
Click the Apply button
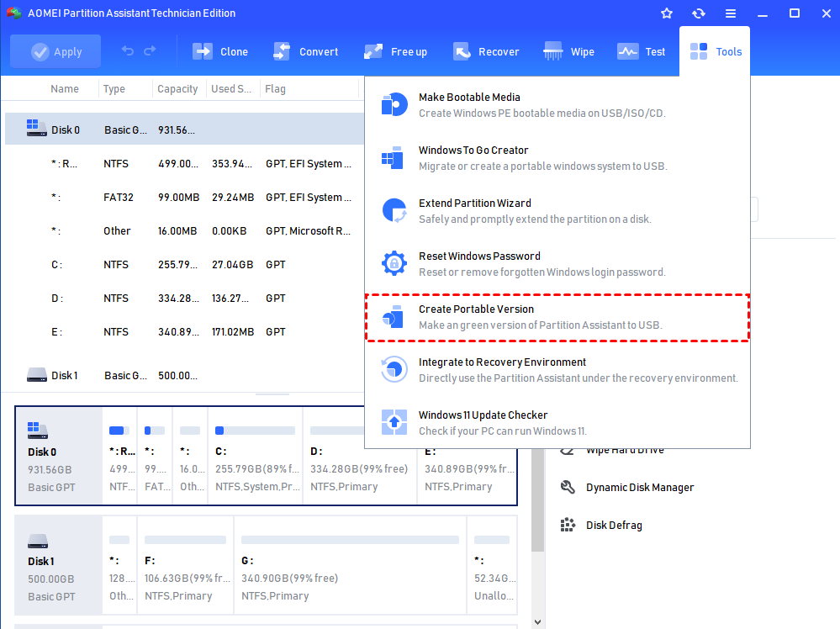[x=55, y=51]
